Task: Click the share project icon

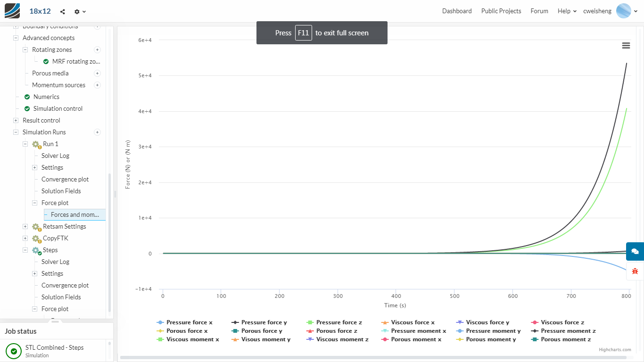Action: point(63,11)
